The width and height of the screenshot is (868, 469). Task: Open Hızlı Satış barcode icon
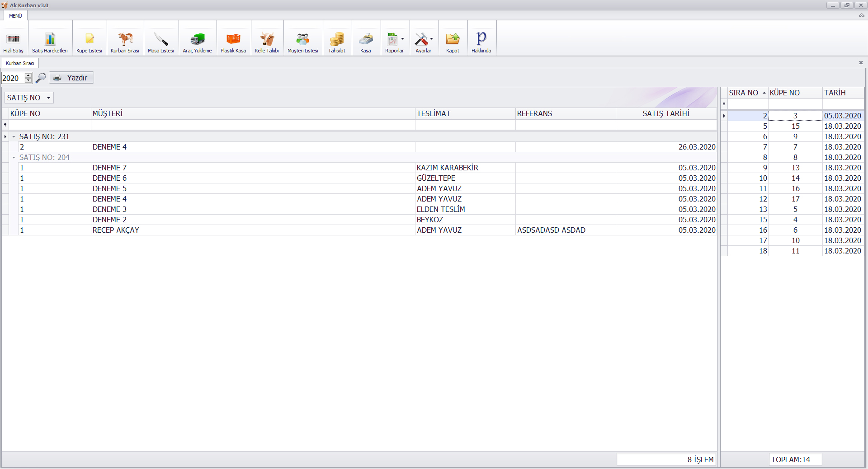pos(13,39)
